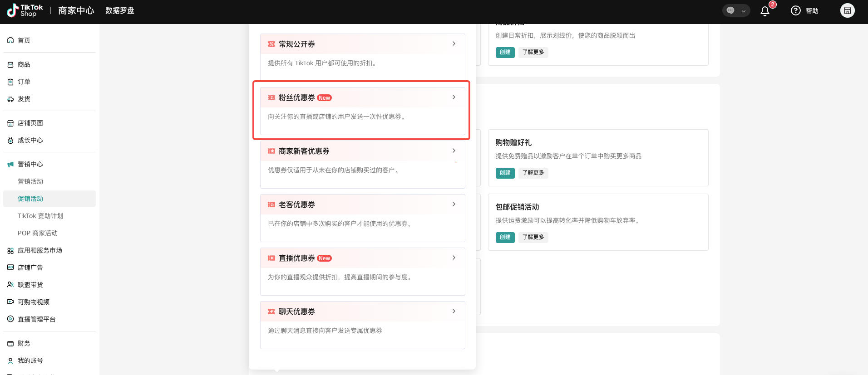
Task: Click the shop profile avatar icon
Action: [x=847, y=11]
